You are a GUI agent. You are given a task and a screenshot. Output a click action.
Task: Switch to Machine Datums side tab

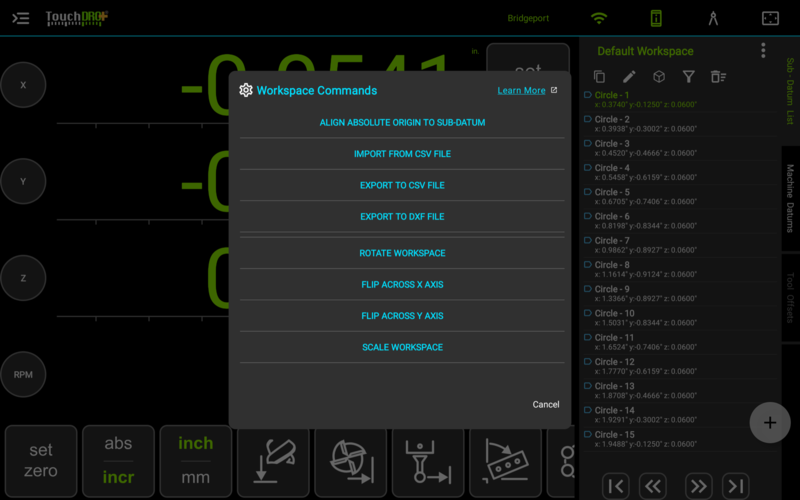tap(790, 198)
